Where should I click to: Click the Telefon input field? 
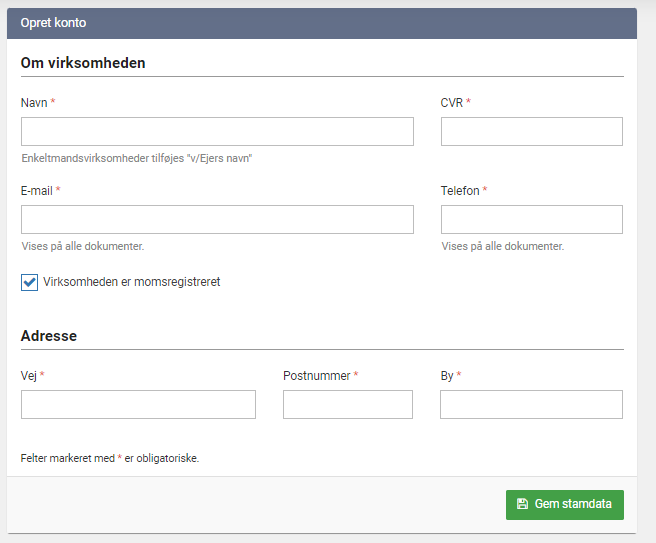pos(531,220)
